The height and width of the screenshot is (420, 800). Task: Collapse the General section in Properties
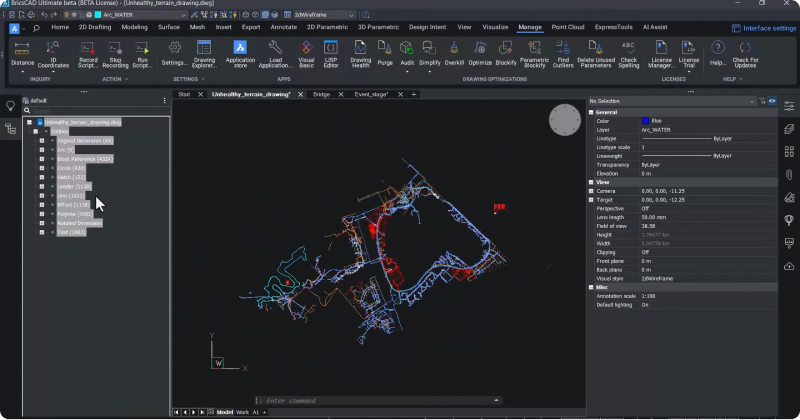click(591, 112)
